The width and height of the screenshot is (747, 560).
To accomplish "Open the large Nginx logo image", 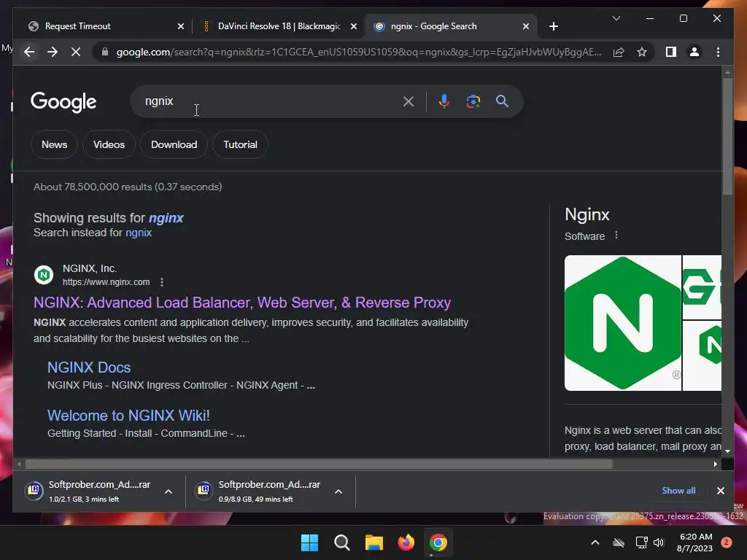I will 623,323.
